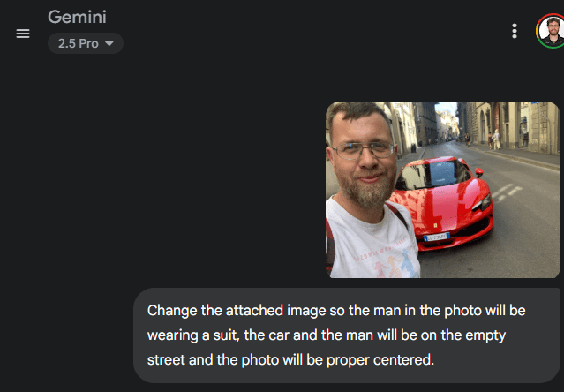This screenshot has width=564, height=392.
Task: Click the man's glasses in the attached image
Action: [364, 149]
